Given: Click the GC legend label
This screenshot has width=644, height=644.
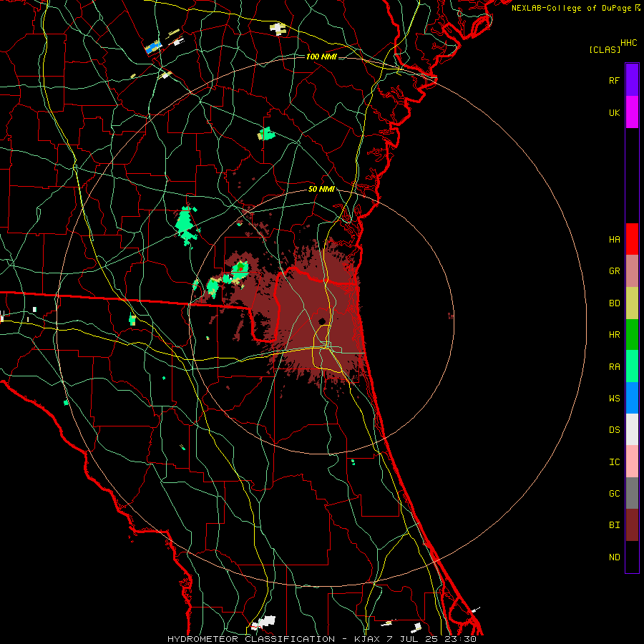Looking at the screenshot, I should pos(614,494).
